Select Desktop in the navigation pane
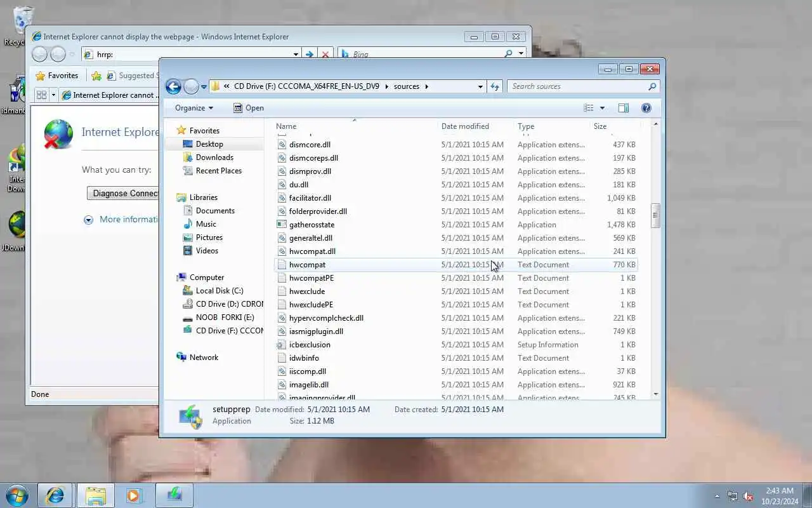 click(209, 144)
